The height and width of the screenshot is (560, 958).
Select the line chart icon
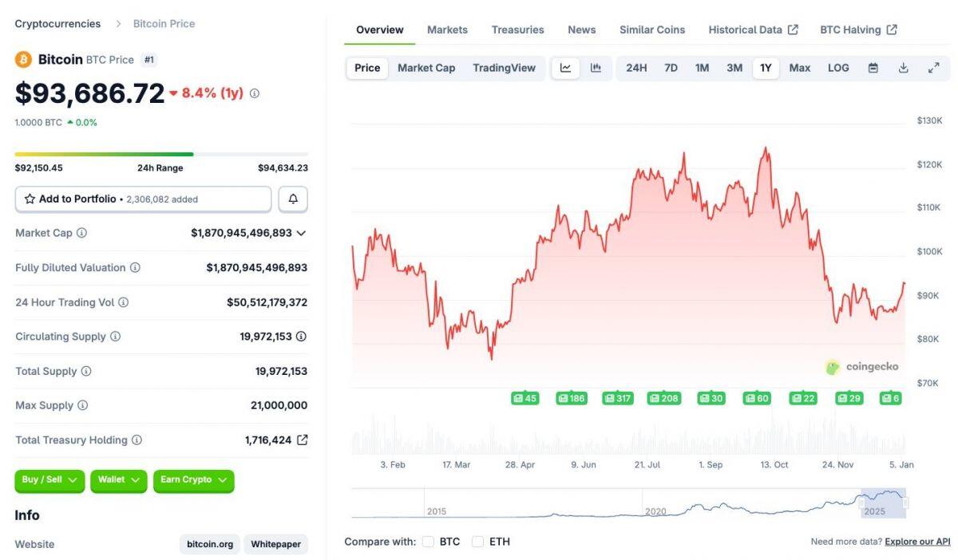[565, 68]
